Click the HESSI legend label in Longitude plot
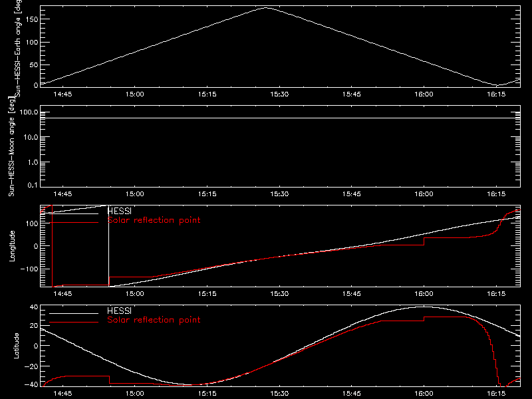The image size is (532, 399). (x=119, y=211)
